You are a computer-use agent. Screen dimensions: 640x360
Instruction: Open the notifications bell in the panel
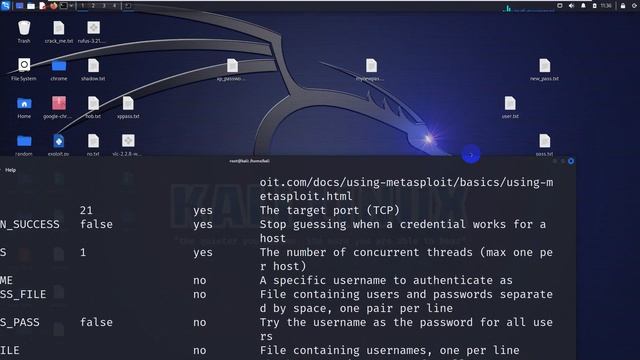pos(583,6)
